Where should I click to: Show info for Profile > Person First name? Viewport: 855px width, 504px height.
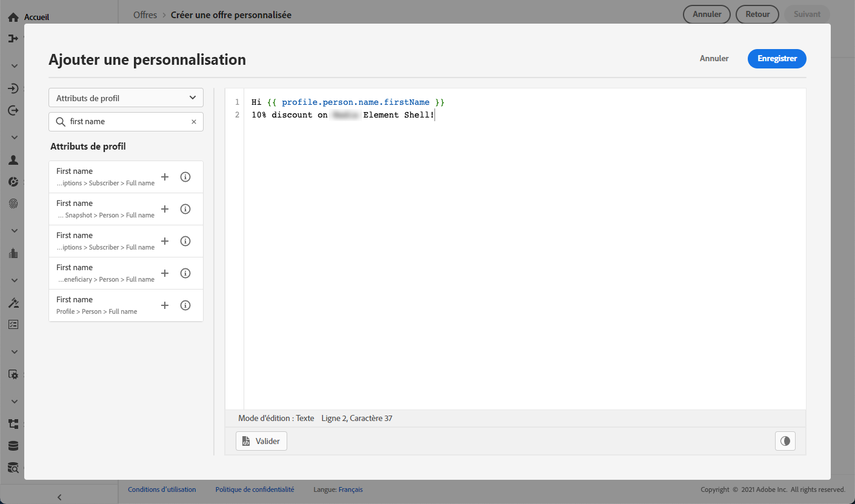pyautogui.click(x=186, y=305)
